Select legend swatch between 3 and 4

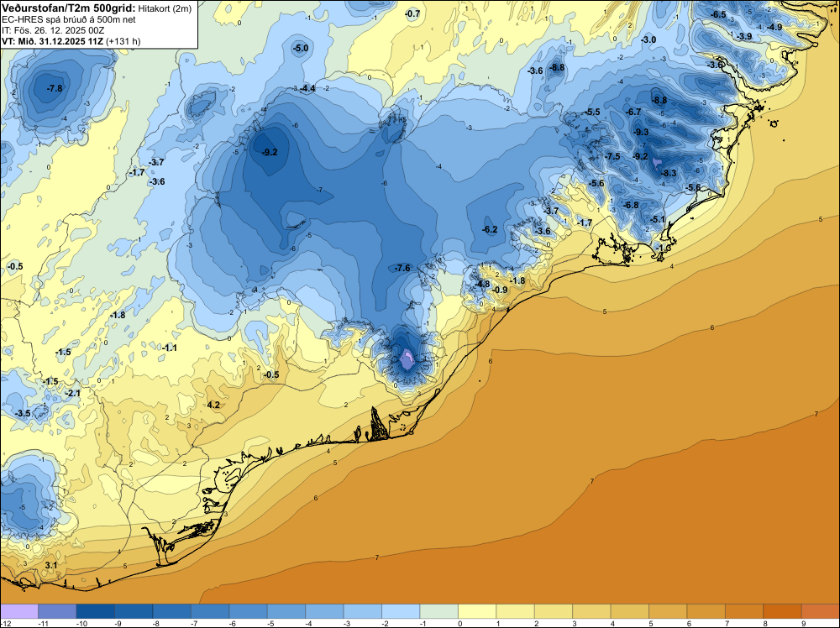click(x=592, y=611)
